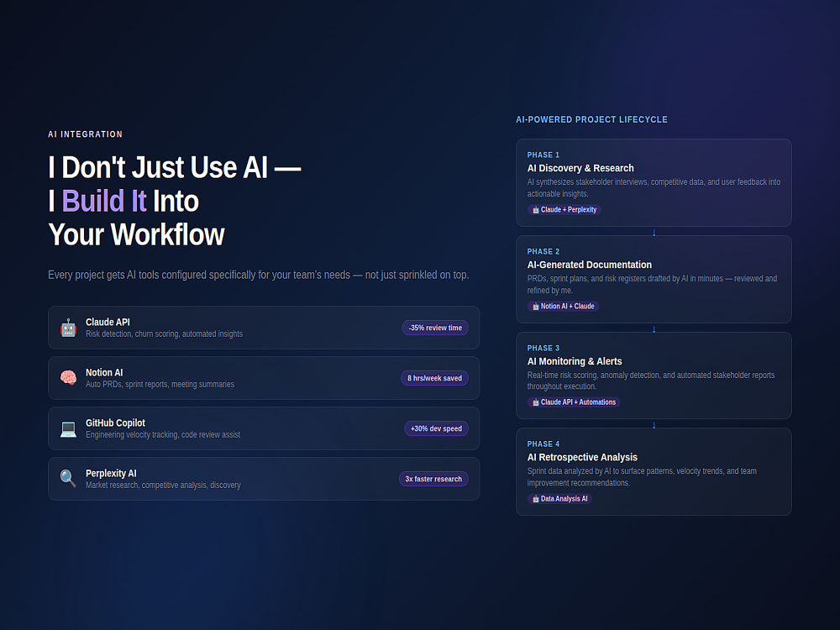Screen dimensions: 840x630
Task: Click the AI INTEGRATION section label
Action: tap(85, 134)
